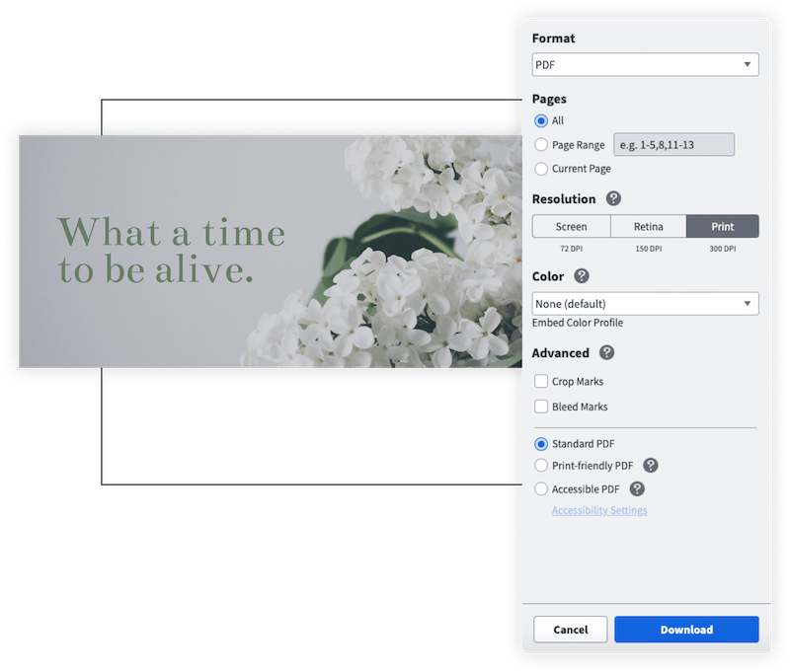
Task: Choose Print-friendly PDF option
Action: pos(541,466)
